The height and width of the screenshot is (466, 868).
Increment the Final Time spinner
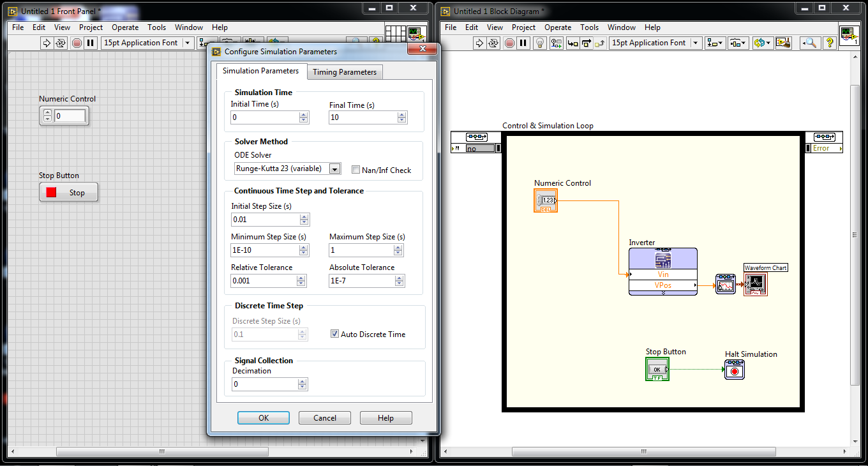pyautogui.click(x=401, y=115)
